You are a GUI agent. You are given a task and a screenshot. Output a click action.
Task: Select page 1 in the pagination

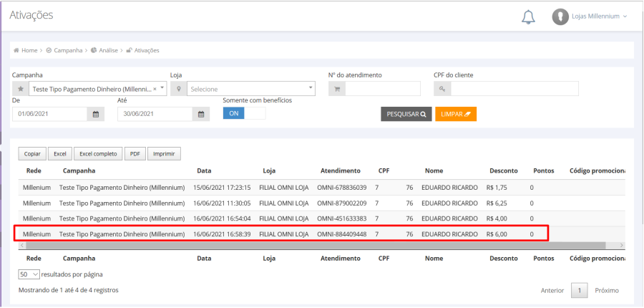coord(580,290)
